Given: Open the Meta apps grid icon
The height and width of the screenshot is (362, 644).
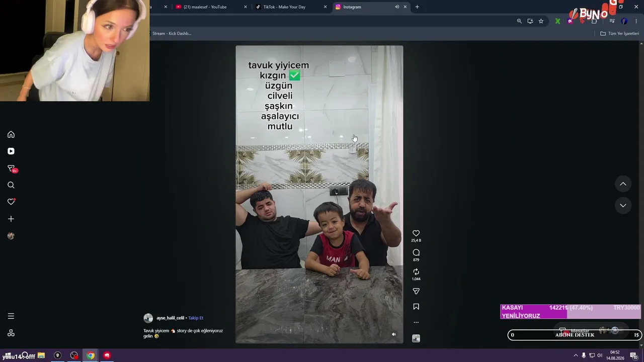Looking at the screenshot, I should click(11, 333).
